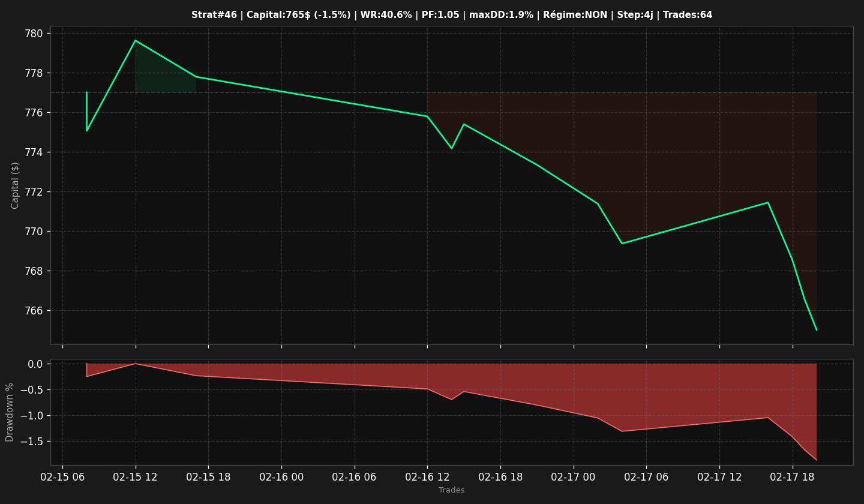Click the "Drawdown %" y-axis label
This screenshot has height=504, width=864.
pos(10,412)
